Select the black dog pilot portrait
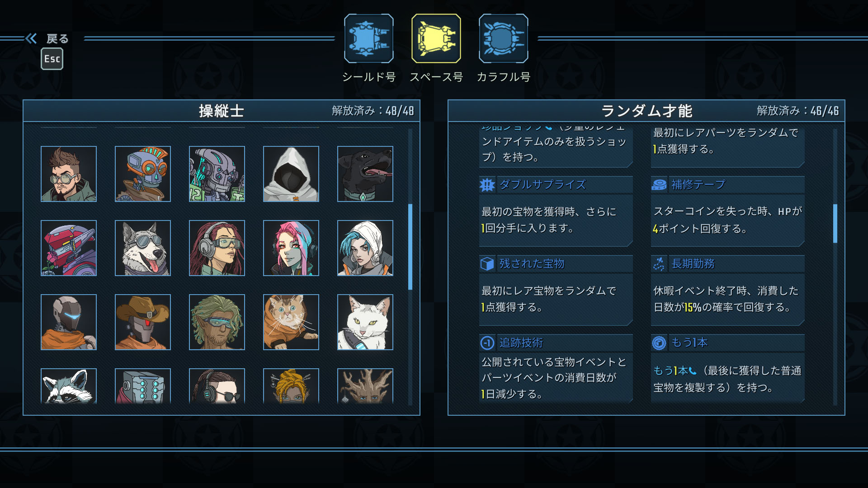The width and height of the screenshot is (868, 488). (365, 174)
